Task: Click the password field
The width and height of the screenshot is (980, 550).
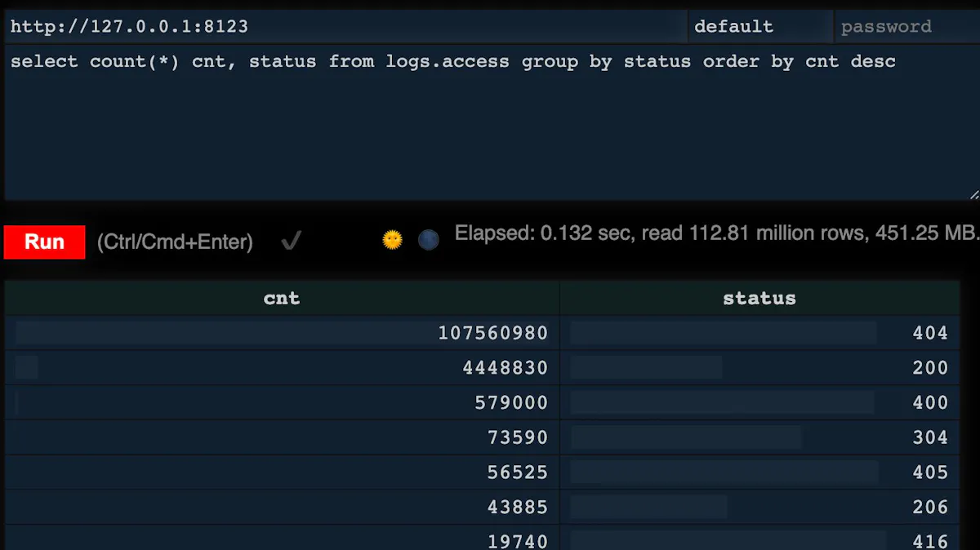Action: coord(906,25)
